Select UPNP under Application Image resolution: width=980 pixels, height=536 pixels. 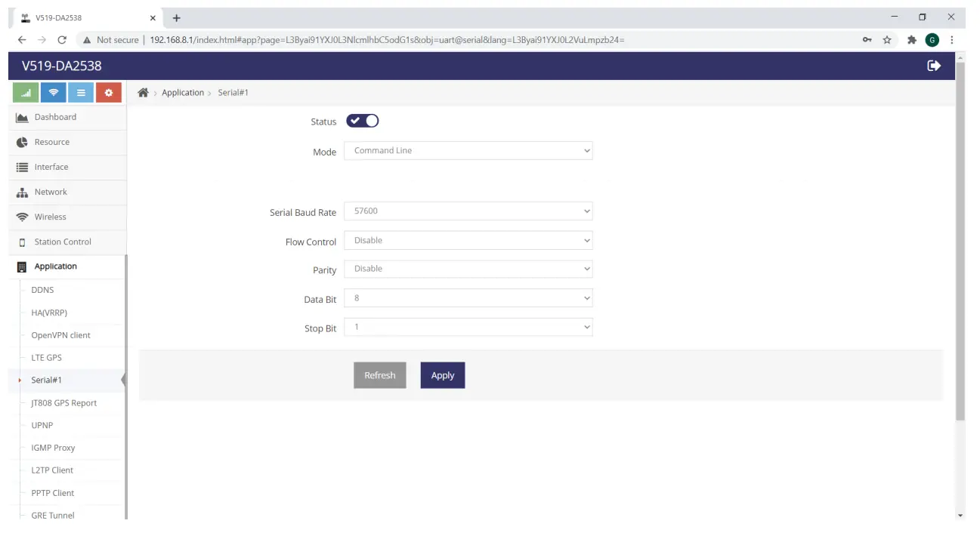42,425
